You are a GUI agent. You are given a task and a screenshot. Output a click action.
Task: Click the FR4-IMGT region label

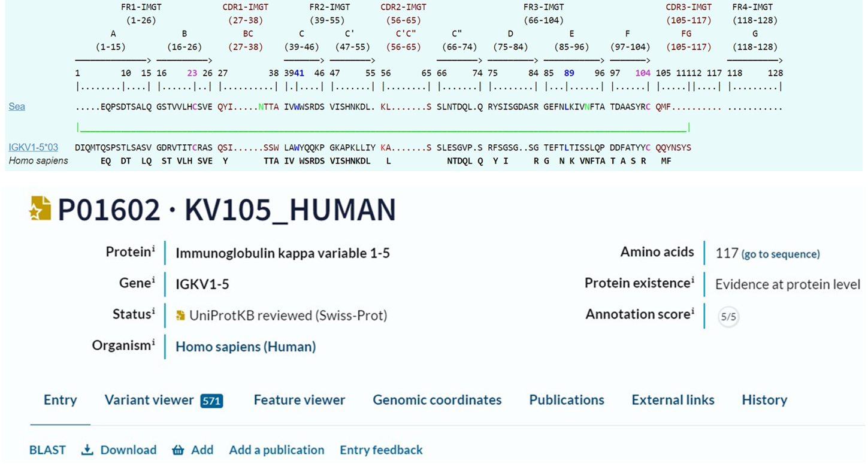(753, 7)
